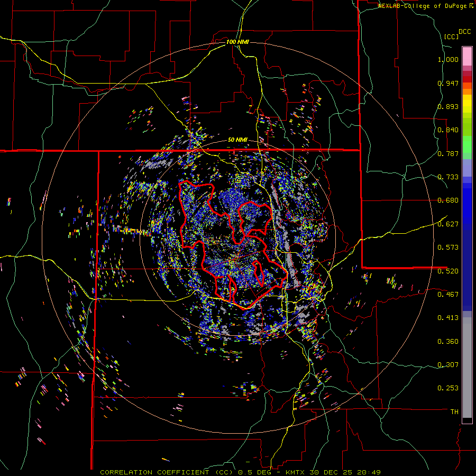Click the TH threshold legend label

coord(454,412)
